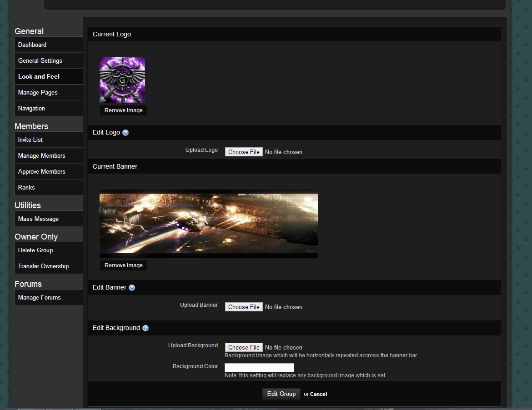Open Invite List

coord(49,140)
